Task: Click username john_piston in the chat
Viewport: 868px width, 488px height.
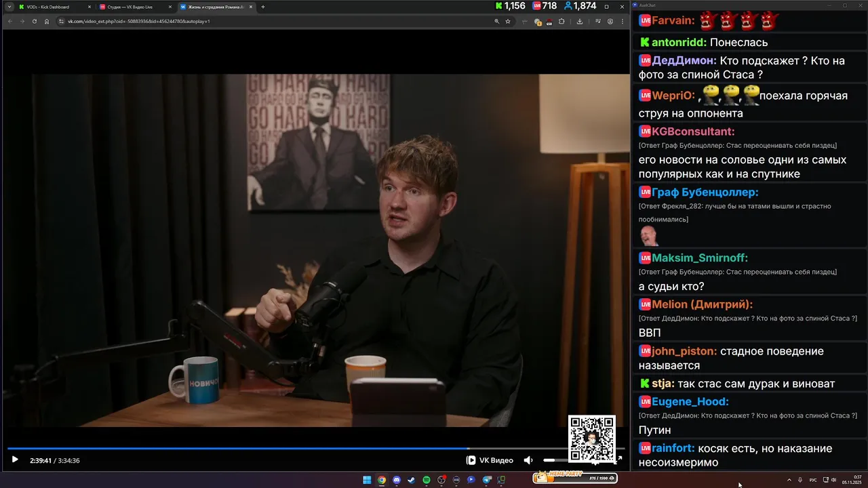Action: (684, 351)
